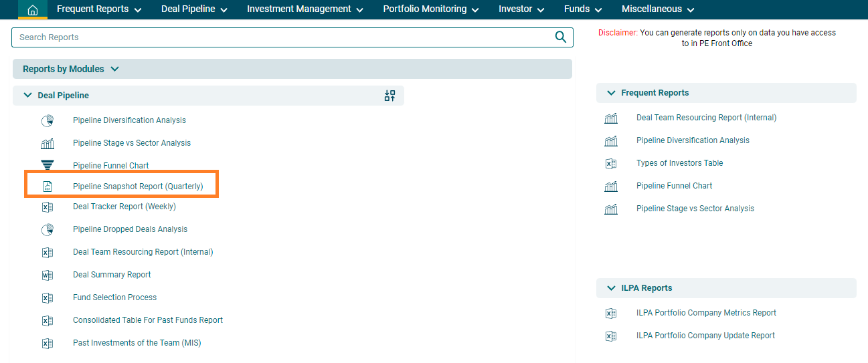Click the PDF icon beside Pipeline Snapshot Report
This screenshot has height=363, width=868.
point(48,187)
